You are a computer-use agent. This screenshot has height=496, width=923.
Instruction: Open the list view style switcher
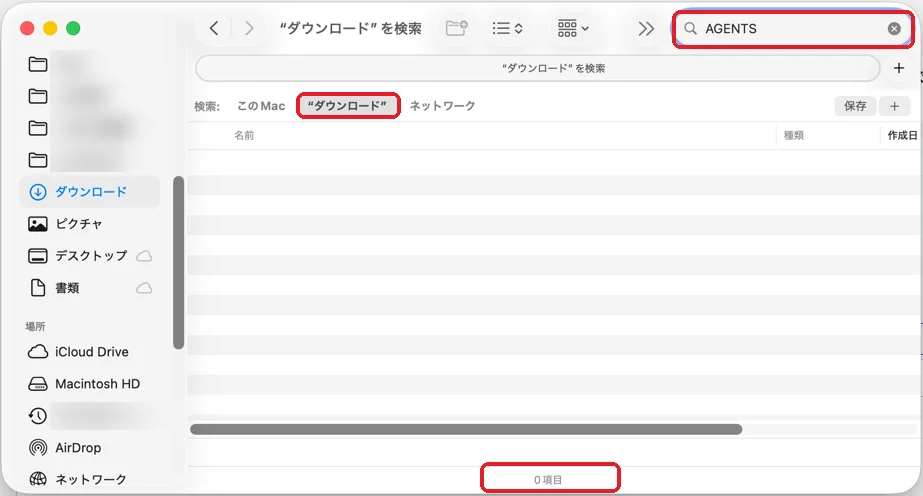point(507,28)
